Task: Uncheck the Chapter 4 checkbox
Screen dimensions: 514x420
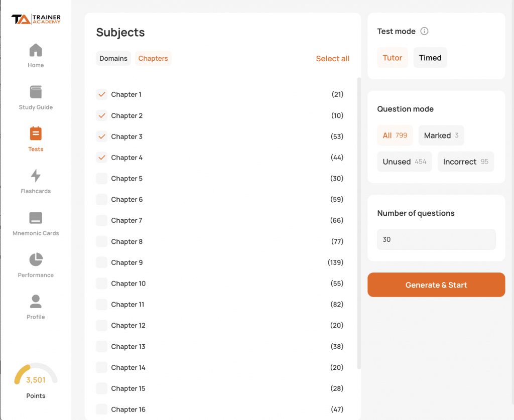Action: [x=102, y=158]
